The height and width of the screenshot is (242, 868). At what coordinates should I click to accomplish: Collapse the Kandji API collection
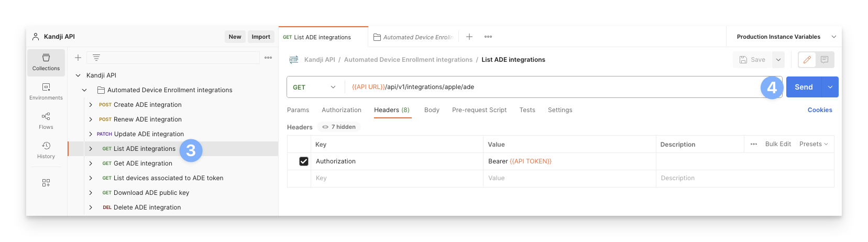coord(78,75)
